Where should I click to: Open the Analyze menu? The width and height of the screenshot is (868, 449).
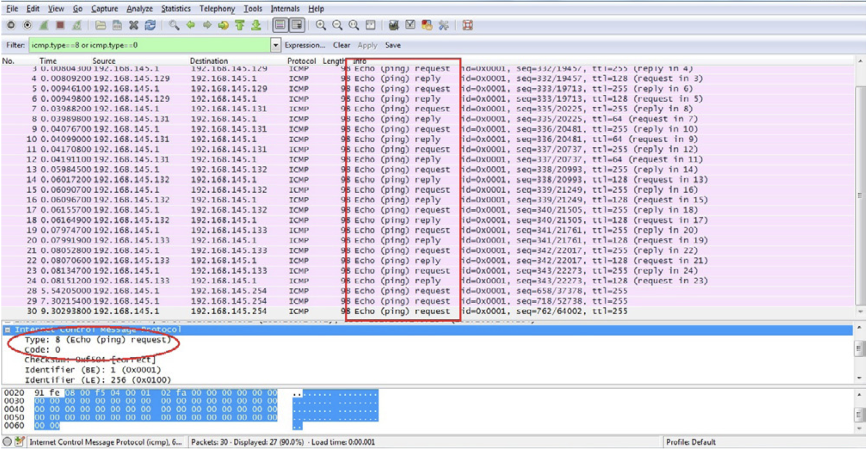click(x=139, y=9)
